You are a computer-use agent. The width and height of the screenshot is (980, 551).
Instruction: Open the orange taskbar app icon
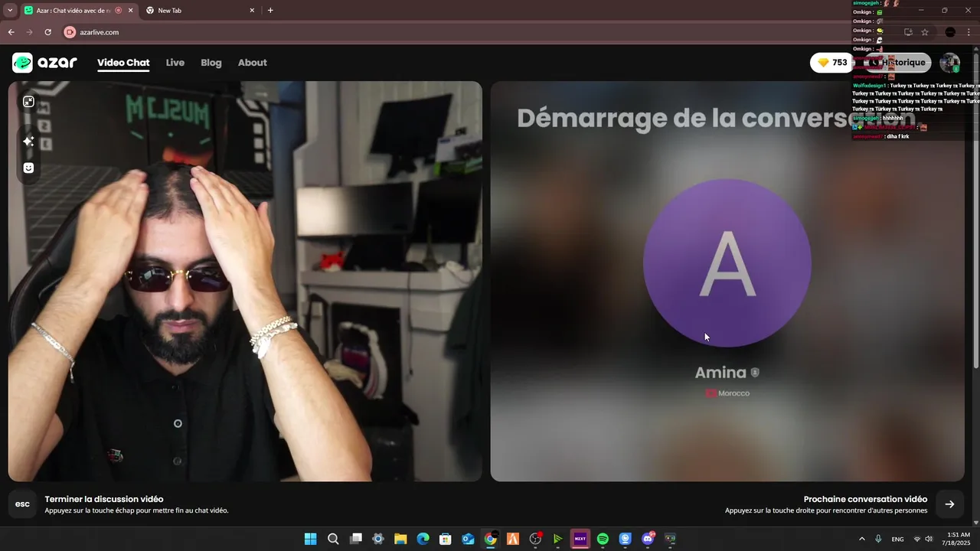(513, 539)
